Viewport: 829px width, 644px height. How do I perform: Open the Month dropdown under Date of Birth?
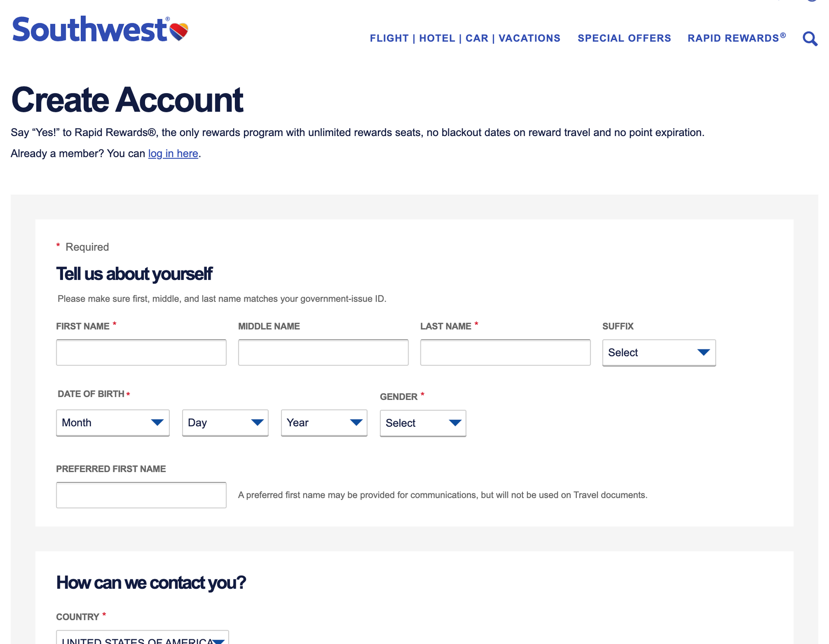[112, 423]
